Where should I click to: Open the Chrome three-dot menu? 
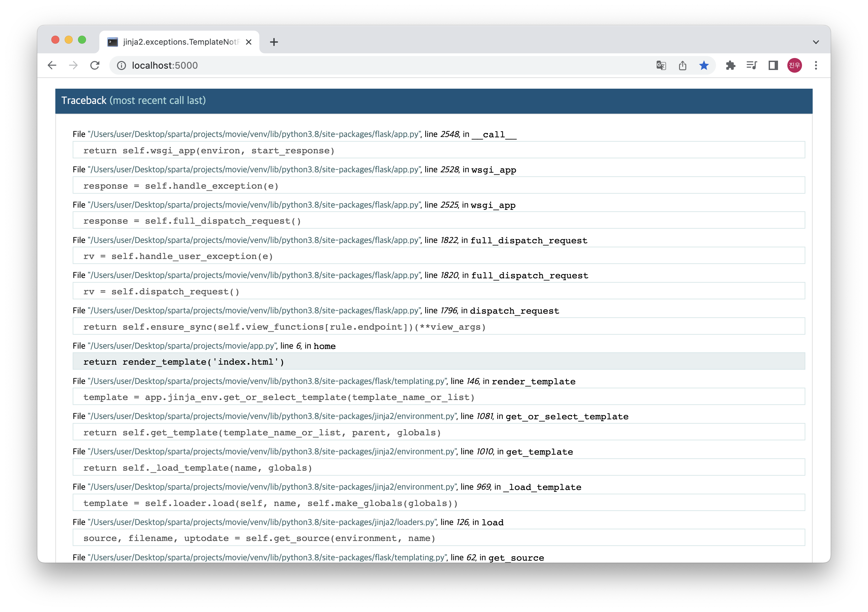point(816,65)
